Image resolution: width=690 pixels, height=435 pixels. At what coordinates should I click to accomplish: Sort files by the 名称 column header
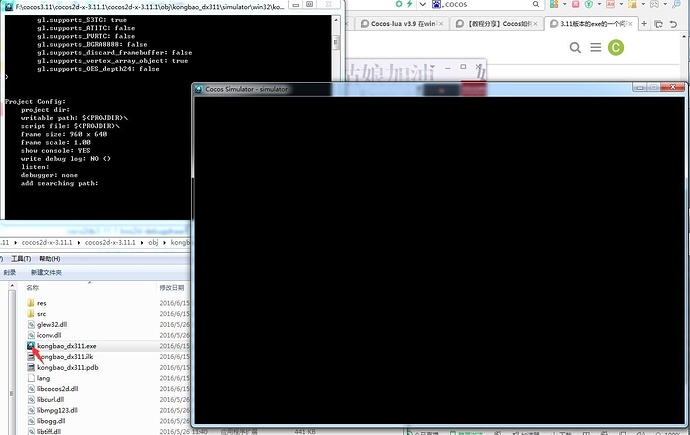[x=33, y=288]
